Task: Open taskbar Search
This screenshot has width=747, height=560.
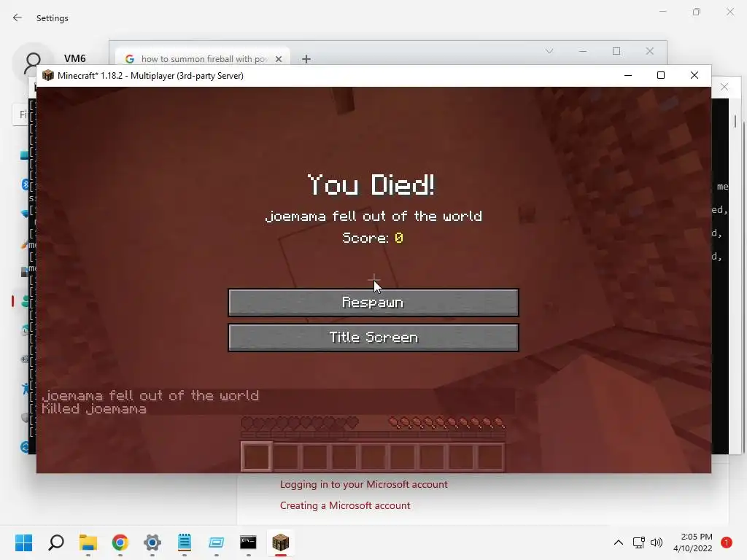Action: [55, 542]
